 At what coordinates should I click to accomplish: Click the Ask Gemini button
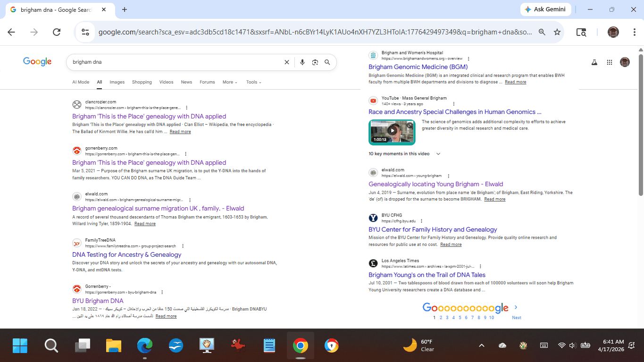click(x=546, y=9)
